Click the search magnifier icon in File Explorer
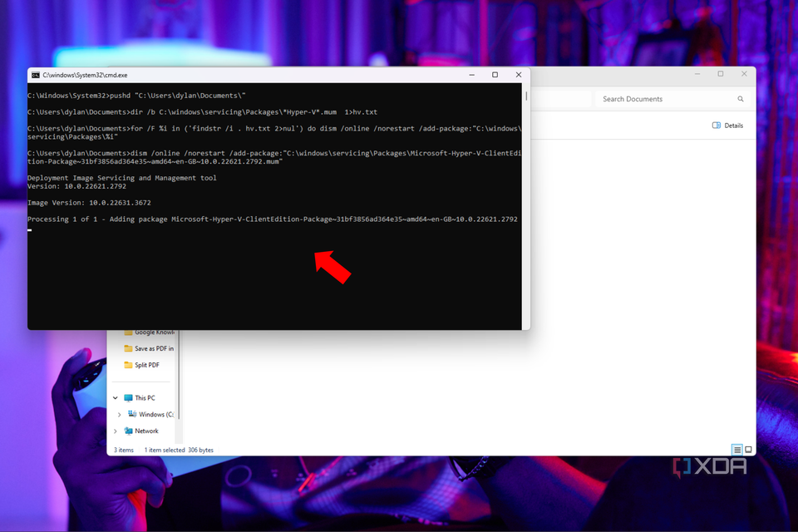This screenshot has height=532, width=798. click(x=741, y=99)
